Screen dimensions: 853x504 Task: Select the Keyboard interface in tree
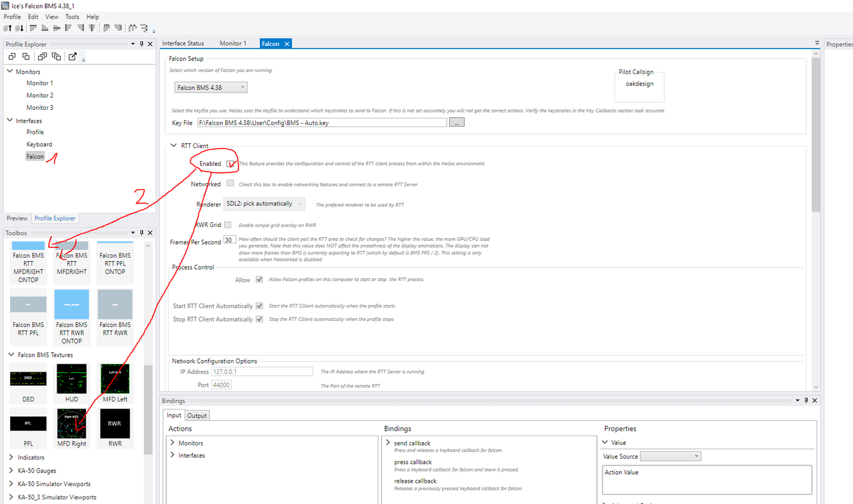click(x=39, y=144)
